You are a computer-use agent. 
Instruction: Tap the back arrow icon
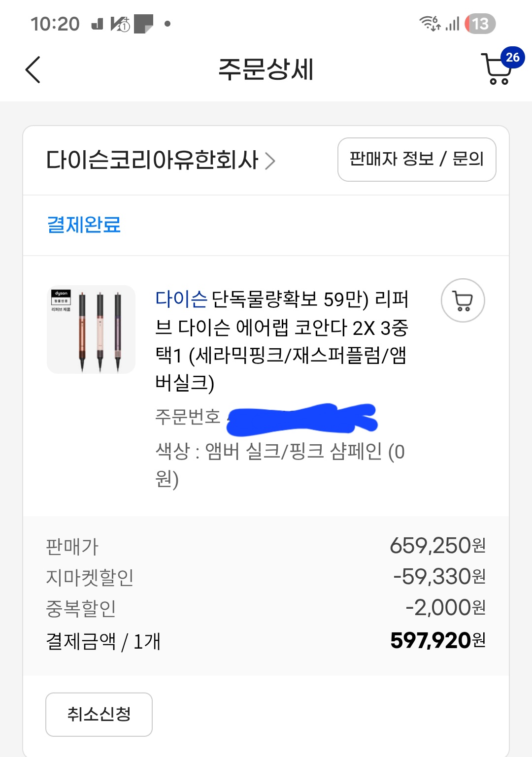pyautogui.click(x=33, y=69)
